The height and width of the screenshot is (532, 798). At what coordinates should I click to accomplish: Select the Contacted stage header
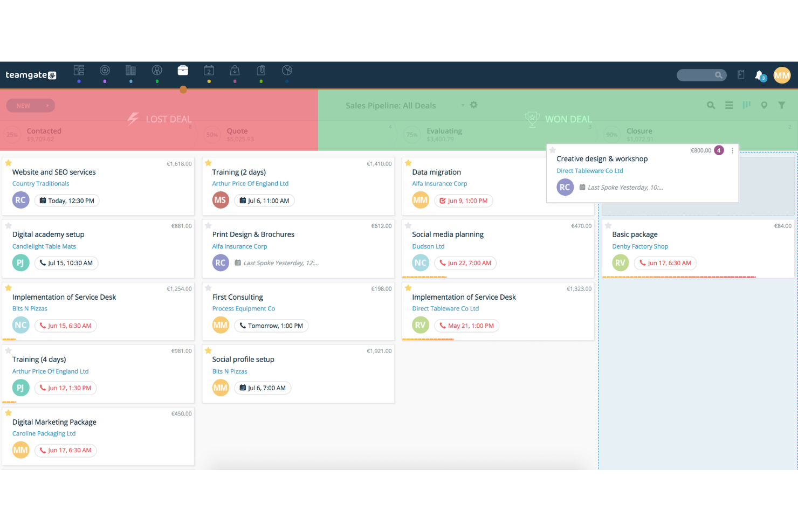(x=44, y=131)
